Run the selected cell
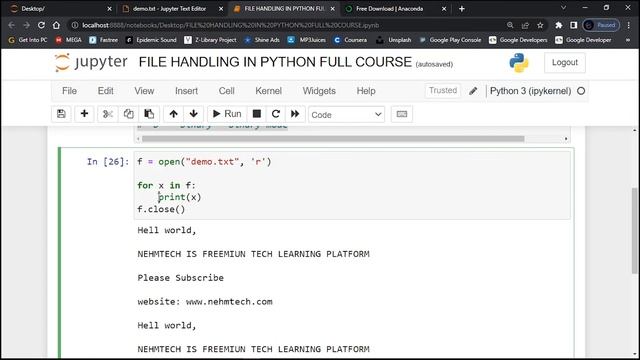 tap(227, 114)
